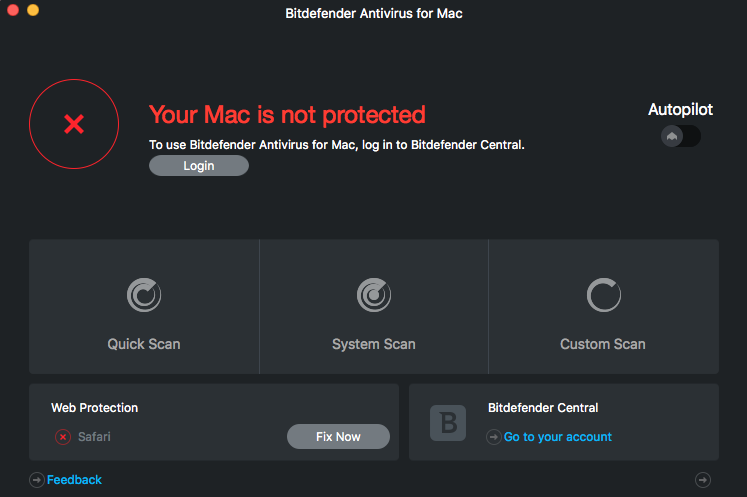Click the arrow icon next to Feedback
The width and height of the screenshot is (747, 497).
pos(37,480)
